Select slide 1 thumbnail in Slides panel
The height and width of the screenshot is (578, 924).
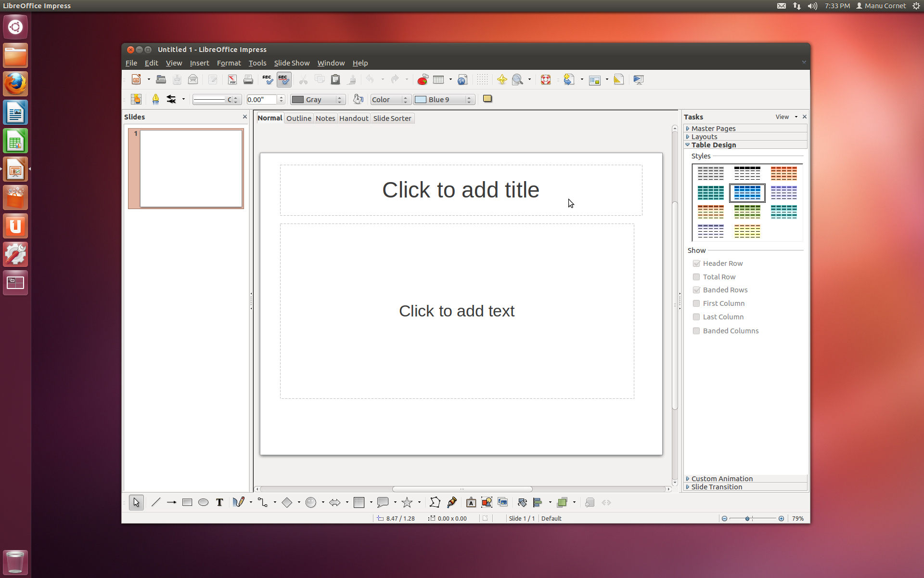[x=191, y=169]
